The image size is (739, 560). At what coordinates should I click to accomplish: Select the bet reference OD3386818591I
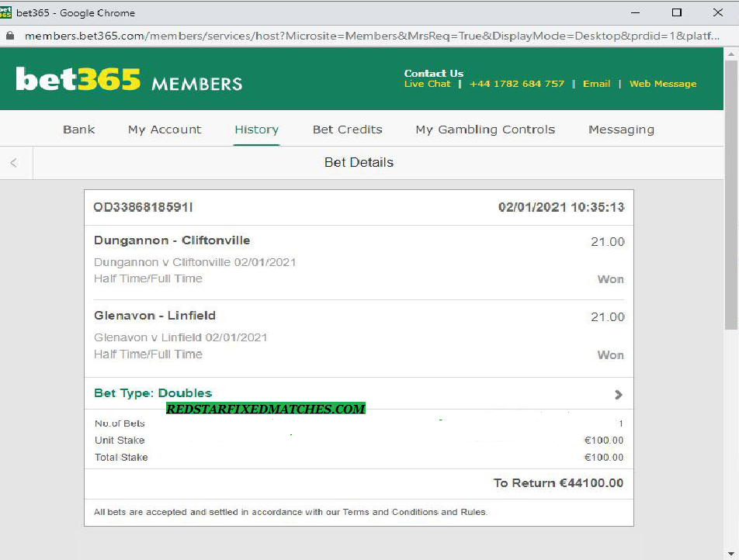click(x=143, y=207)
